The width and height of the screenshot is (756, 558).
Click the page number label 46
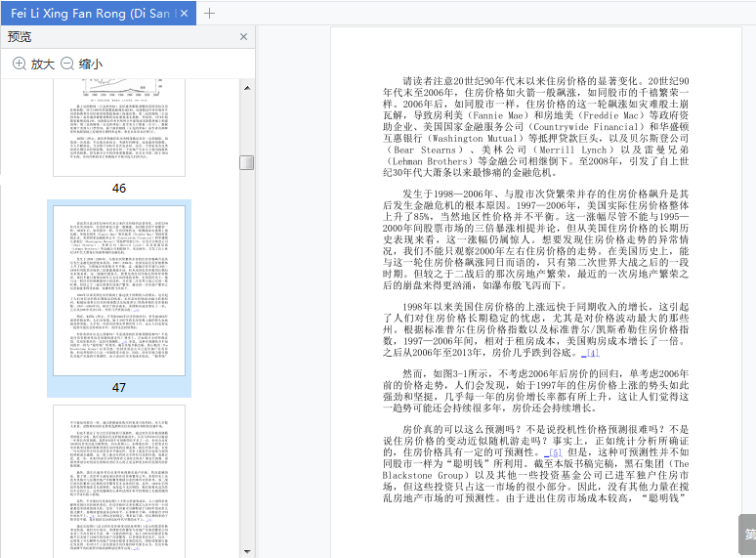118,189
